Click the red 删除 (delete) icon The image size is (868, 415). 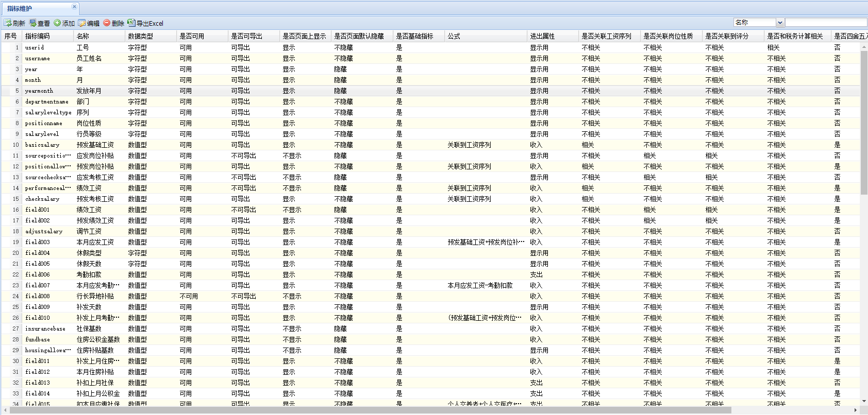[107, 23]
